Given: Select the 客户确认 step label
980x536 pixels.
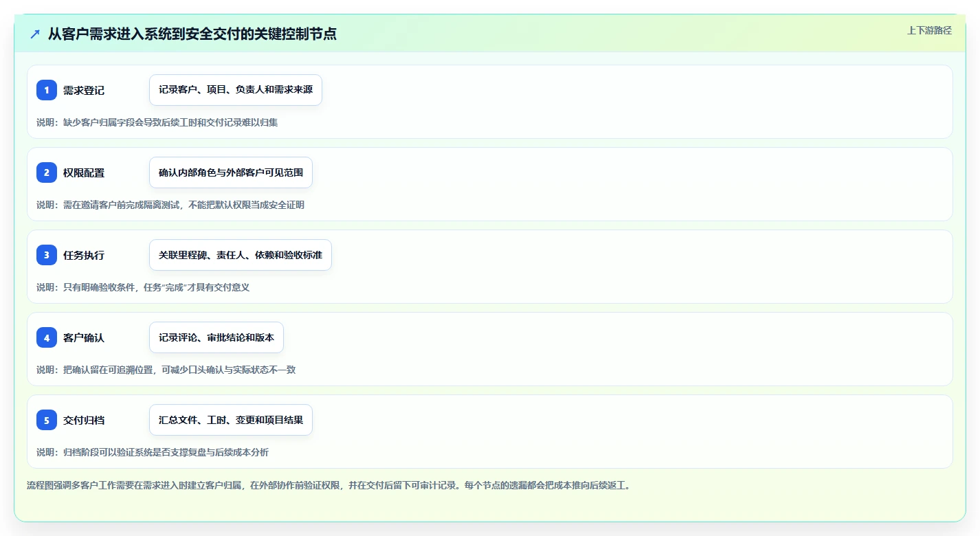Looking at the screenshot, I should coord(84,337).
